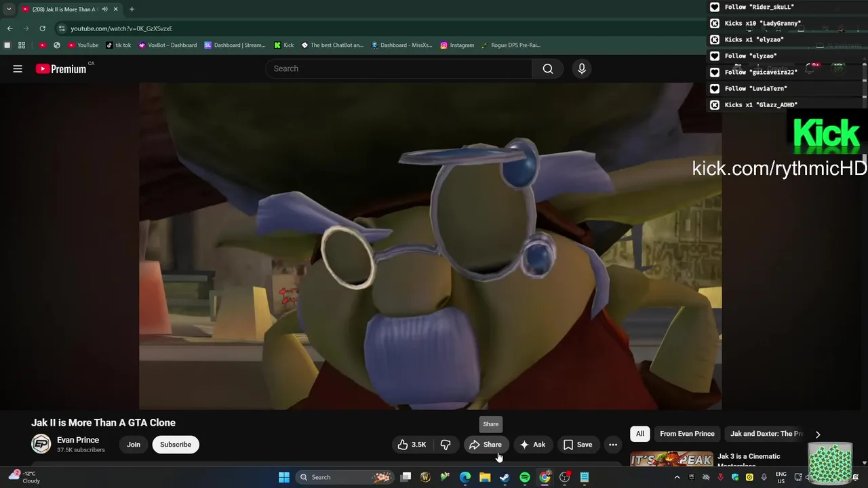This screenshot has width=868, height=488.
Task: Open the YouTube guide hamburger menu
Action: click(18, 68)
